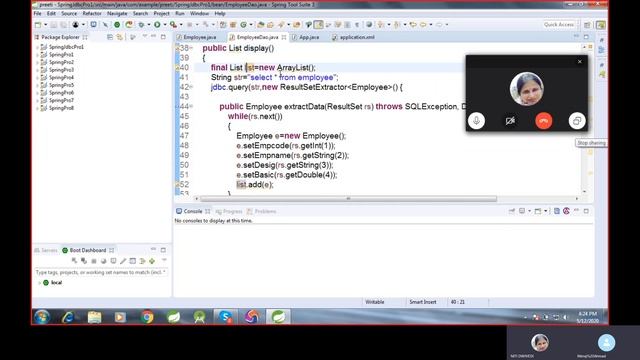Click the Boot Dashboard filter tags field

[101, 272]
